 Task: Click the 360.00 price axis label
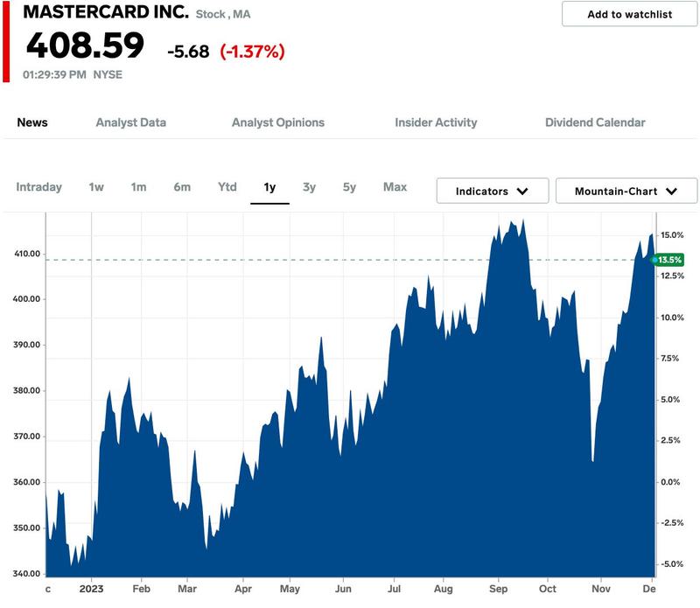pyautogui.click(x=27, y=482)
